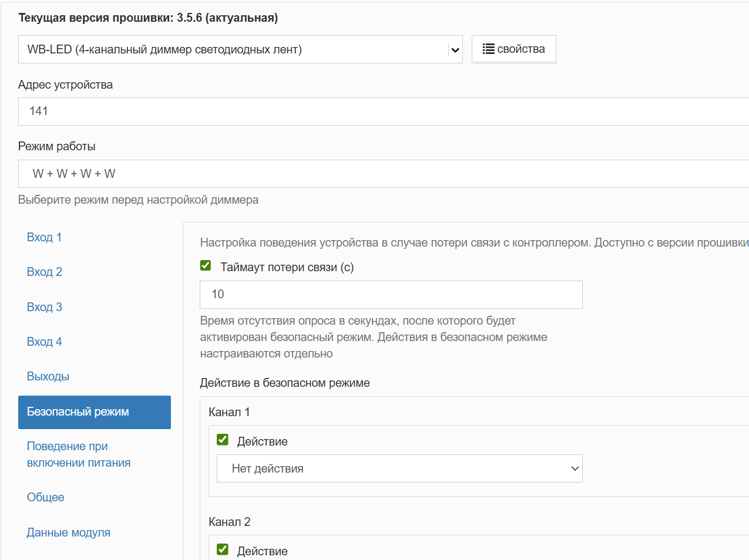Select the Выходы tab
This screenshot has width=749, height=560.
[x=48, y=376]
